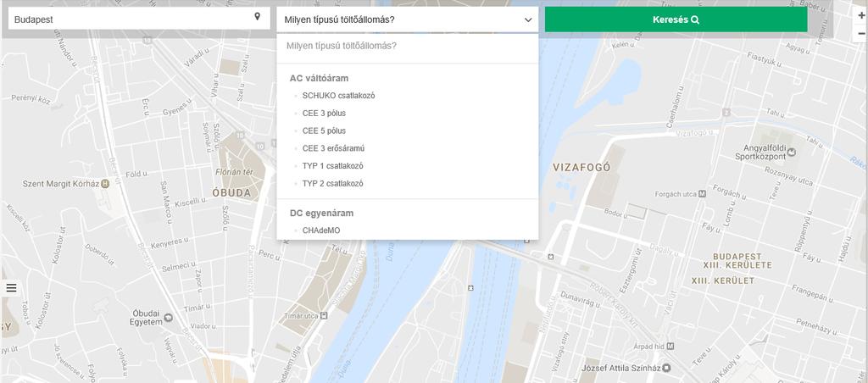The image size is (868, 383).
Task: Pick TYP 2 csatlakozó option
Action: pyautogui.click(x=332, y=184)
